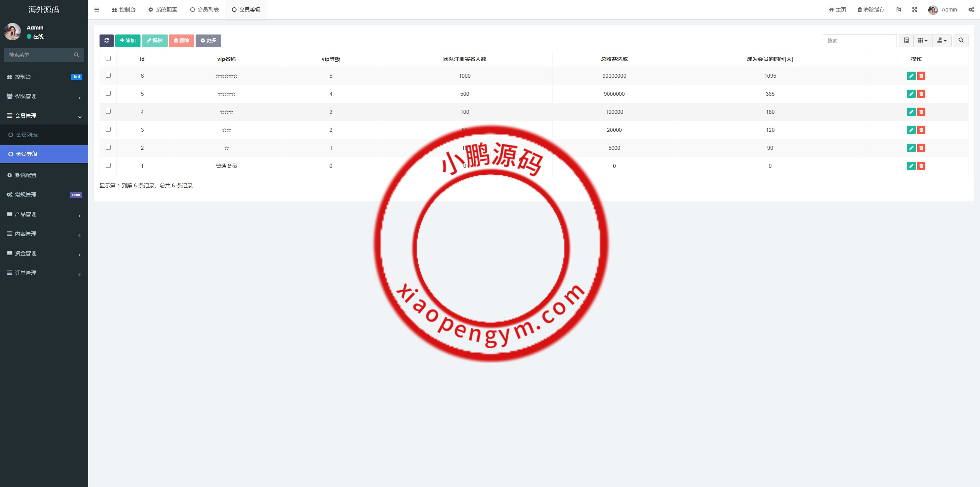Open 控制台 sidebar item

click(44, 77)
